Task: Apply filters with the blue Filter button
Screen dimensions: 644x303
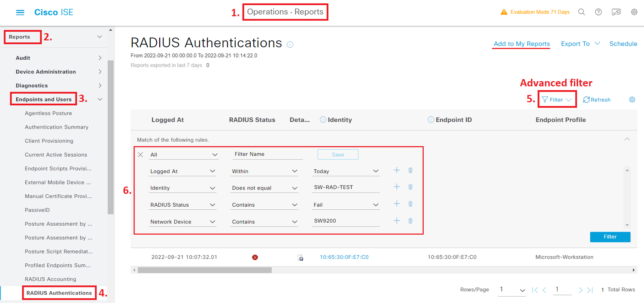Action: coord(610,237)
